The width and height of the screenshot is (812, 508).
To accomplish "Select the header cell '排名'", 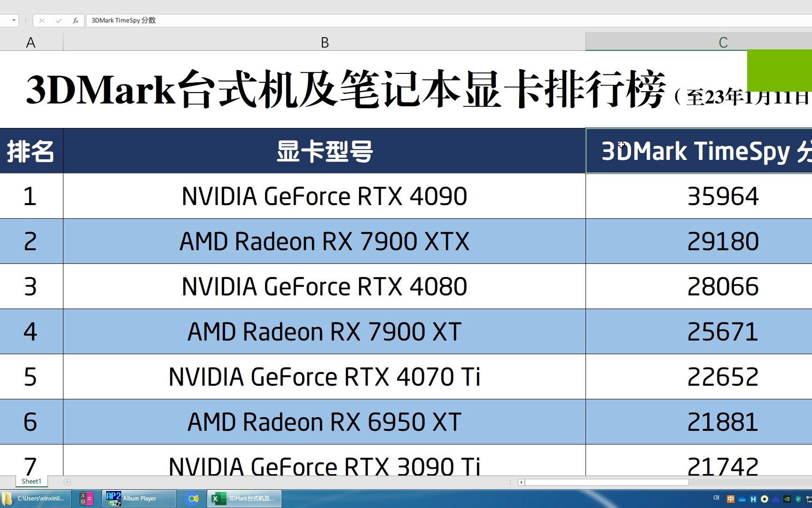I will coord(31,151).
